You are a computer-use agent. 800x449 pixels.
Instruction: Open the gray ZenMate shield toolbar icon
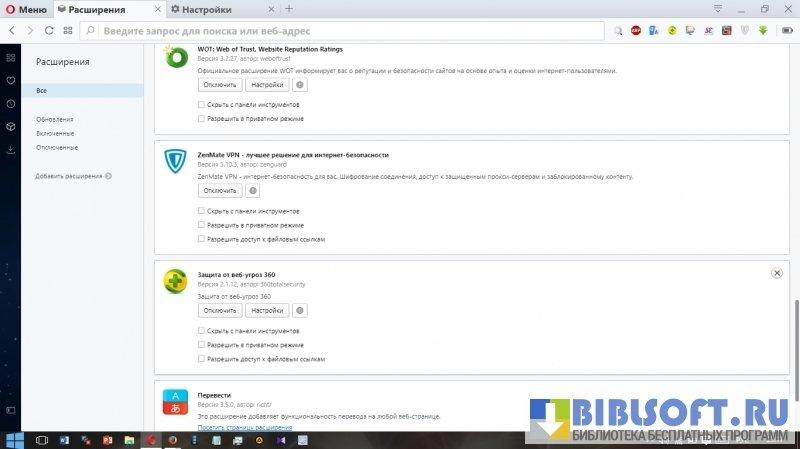(x=745, y=31)
